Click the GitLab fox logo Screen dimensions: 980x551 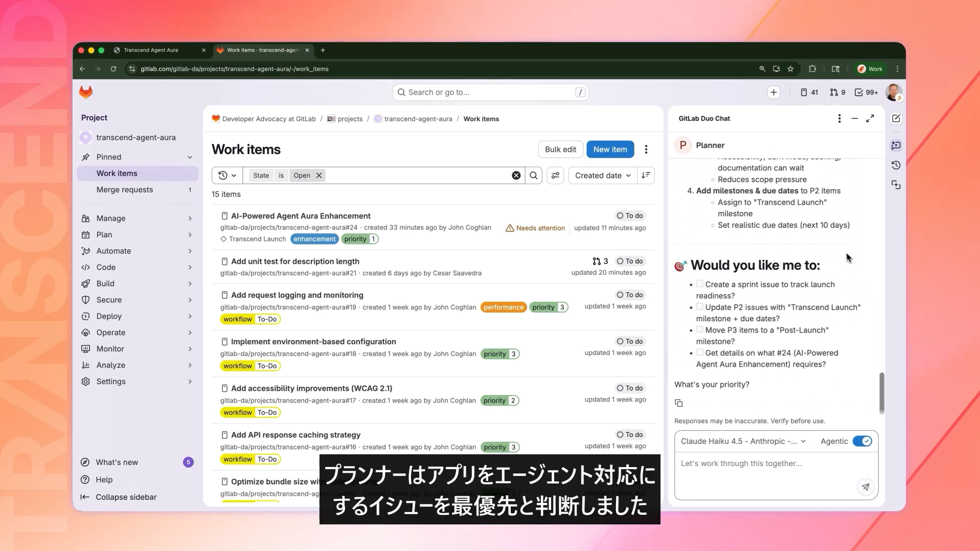(x=86, y=92)
